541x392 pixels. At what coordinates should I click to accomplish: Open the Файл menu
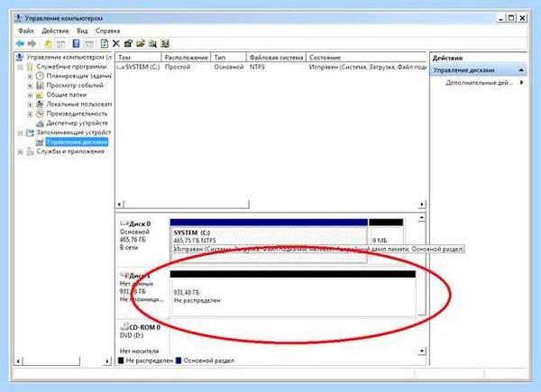point(26,31)
